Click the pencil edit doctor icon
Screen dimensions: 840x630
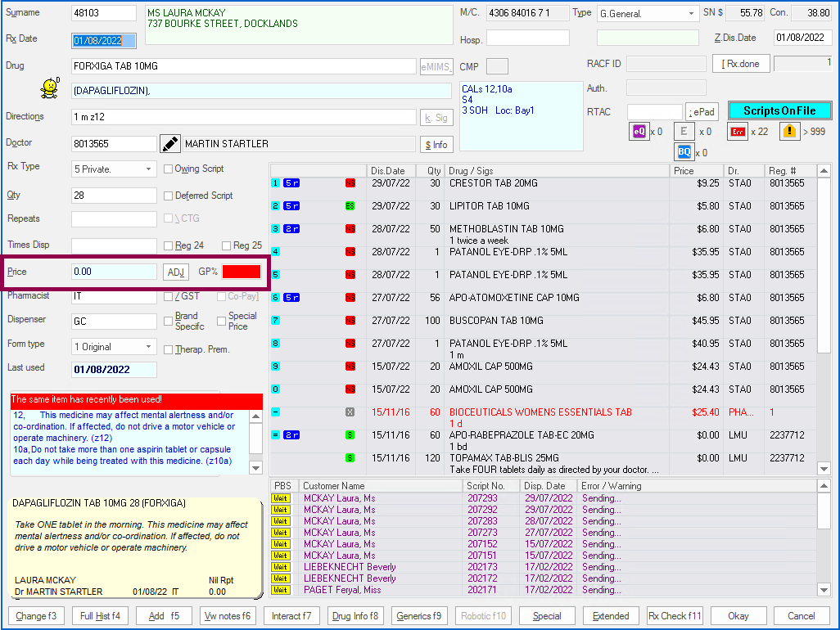169,144
